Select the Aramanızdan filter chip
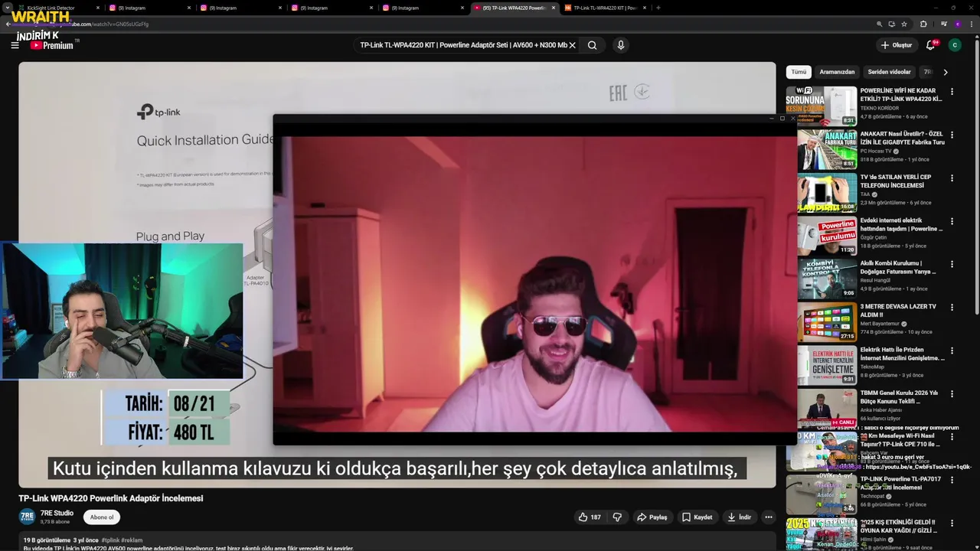This screenshot has width=980, height=551. click(x=837, y=72)
